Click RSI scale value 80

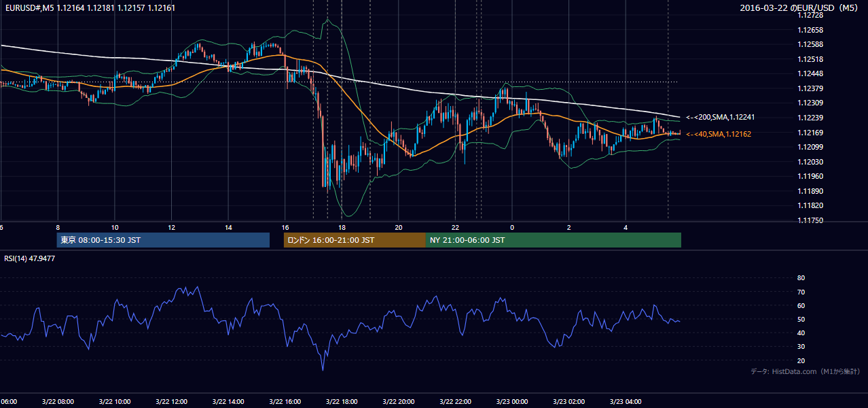pos(801,278)
